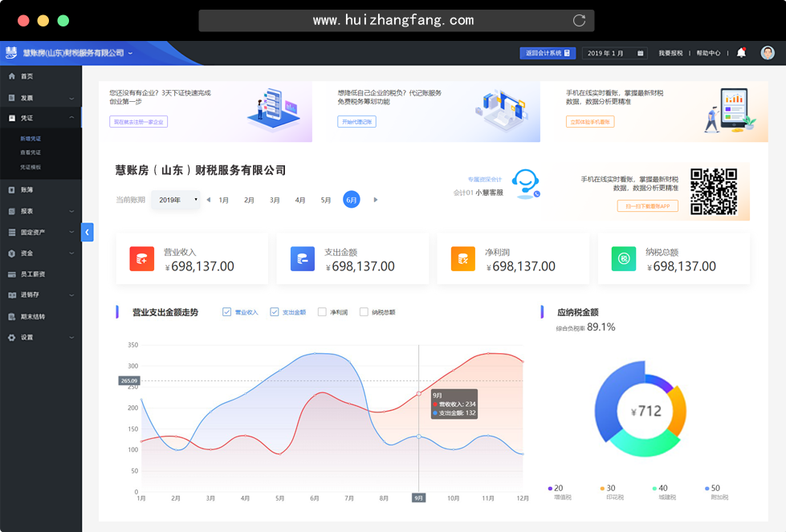Go to previous months with left arrow
The width and height of the screenshot is (786, 532).
coord(209,200)
